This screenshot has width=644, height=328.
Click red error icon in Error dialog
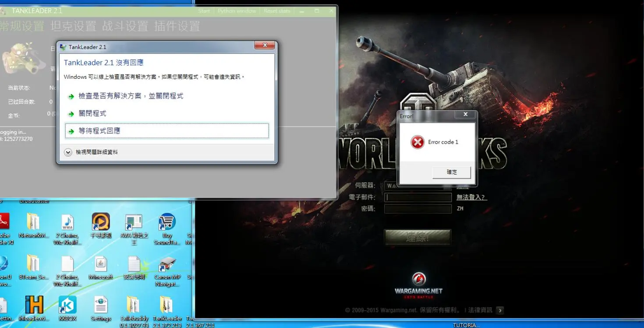pyautogui.click(x=418, y=142)
